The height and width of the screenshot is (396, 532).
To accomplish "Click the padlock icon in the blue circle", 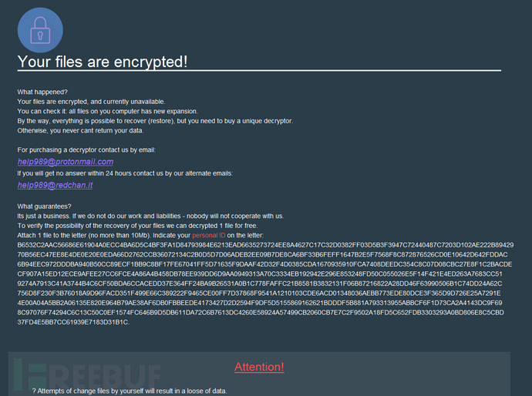I will (x=40, y=29).
